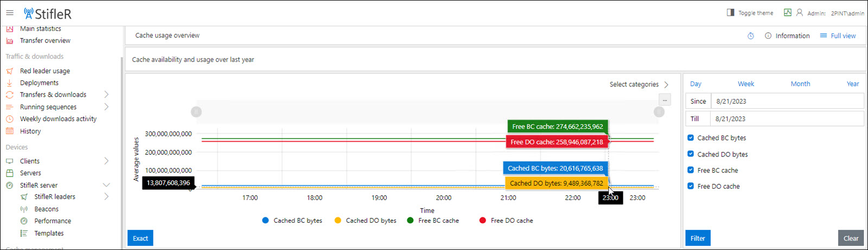868x250 pixels.
Task: Select the Month time range tab
Action: 800,84
